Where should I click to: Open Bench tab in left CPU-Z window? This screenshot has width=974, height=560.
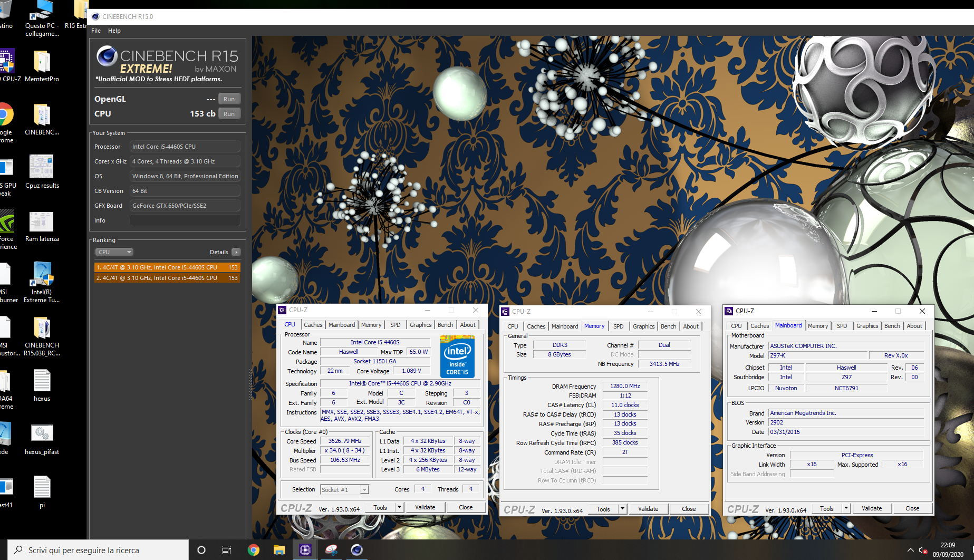click(x=446, y=325)
